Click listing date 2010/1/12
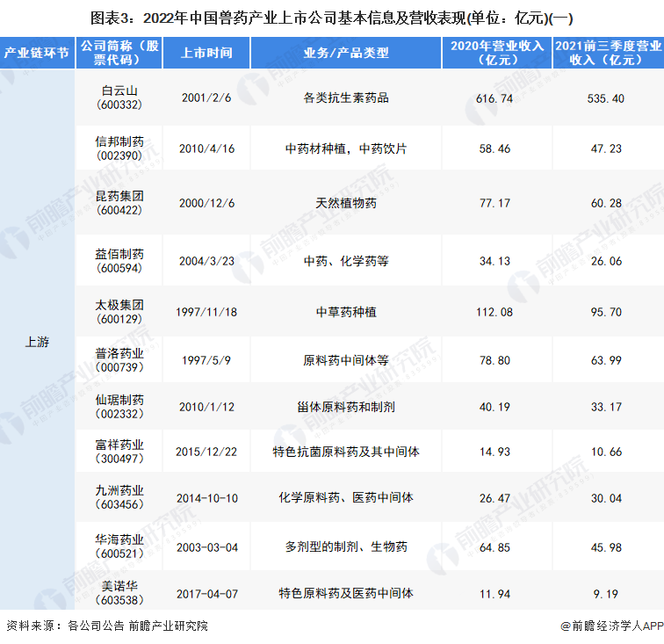Image resolution: width=664 pixels, height=644 pixels. [206, 407]
